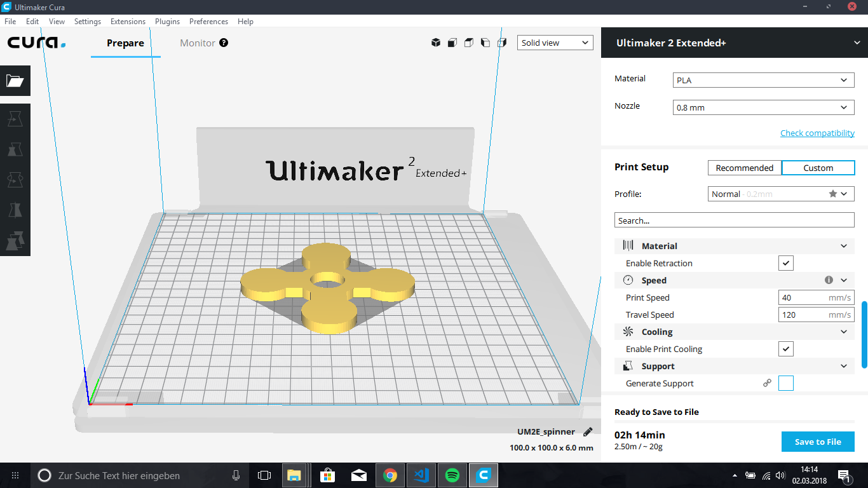Open the Preferences menu
The image size is (868, 488).
click(x=208, y=21)
